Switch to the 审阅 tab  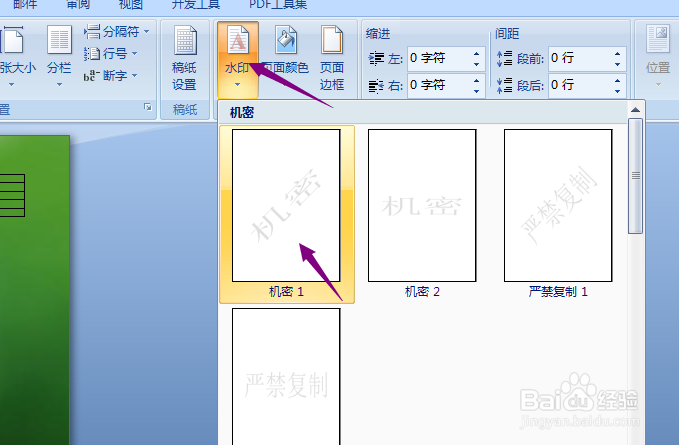tap(78, 5)
